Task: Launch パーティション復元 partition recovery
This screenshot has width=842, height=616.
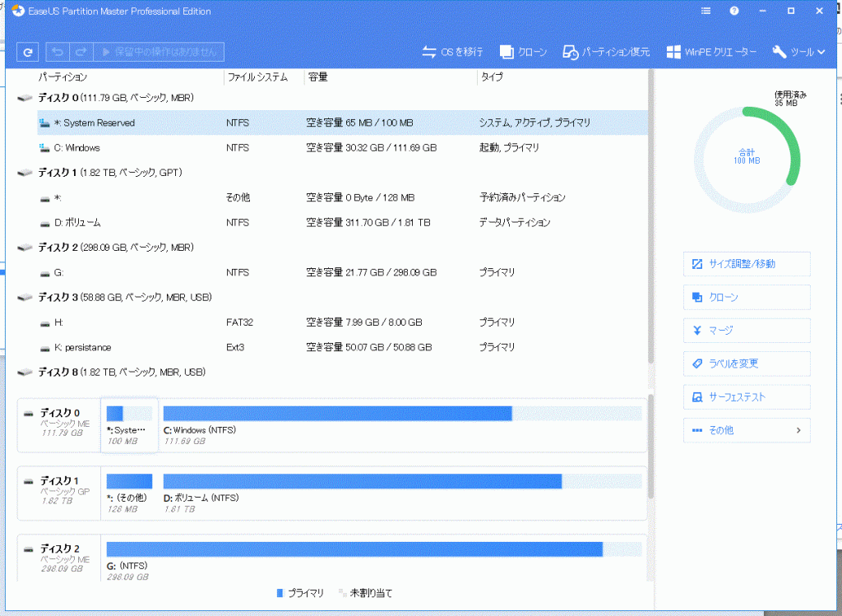Action: (x=606, y=52)
